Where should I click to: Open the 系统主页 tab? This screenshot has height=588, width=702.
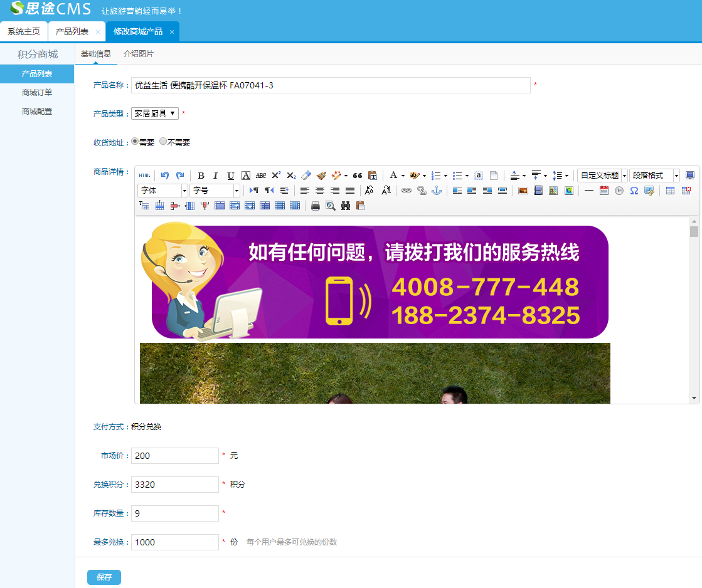click(x=24, y=31)
